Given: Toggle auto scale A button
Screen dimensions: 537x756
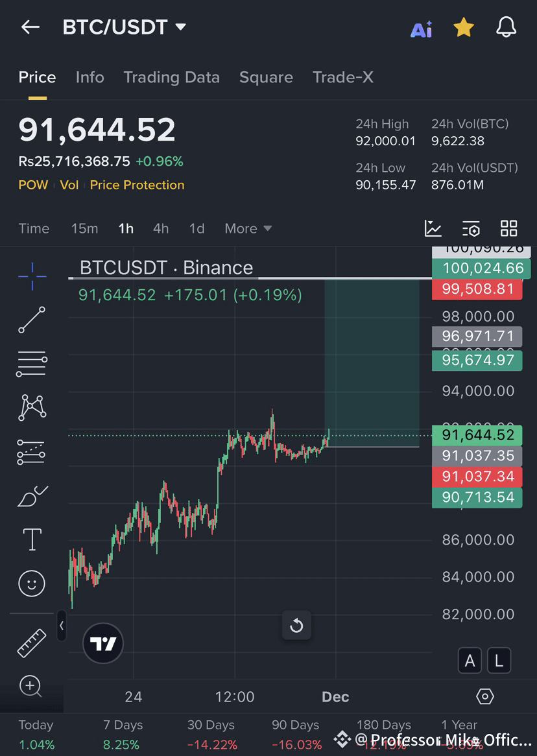Looking at the screenshot, I should tap(470, 660).
